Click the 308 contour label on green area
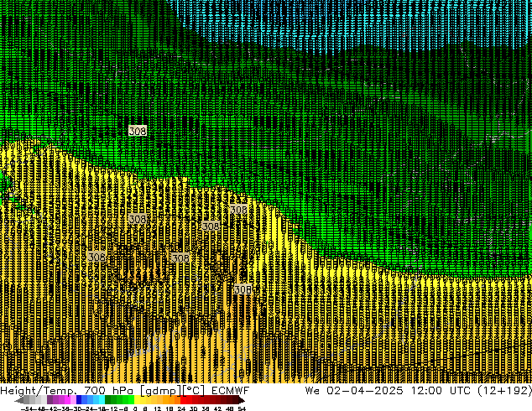The image size is (532, 411). click(138, 131)
